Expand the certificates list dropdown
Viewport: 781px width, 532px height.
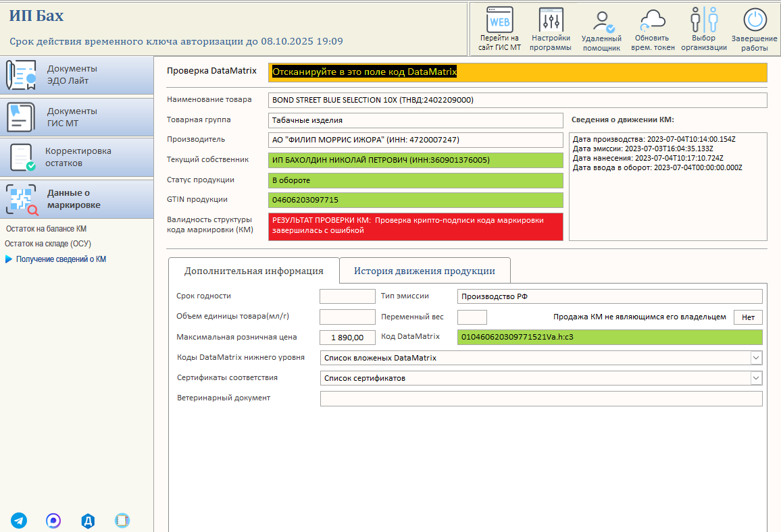point(756,378)
